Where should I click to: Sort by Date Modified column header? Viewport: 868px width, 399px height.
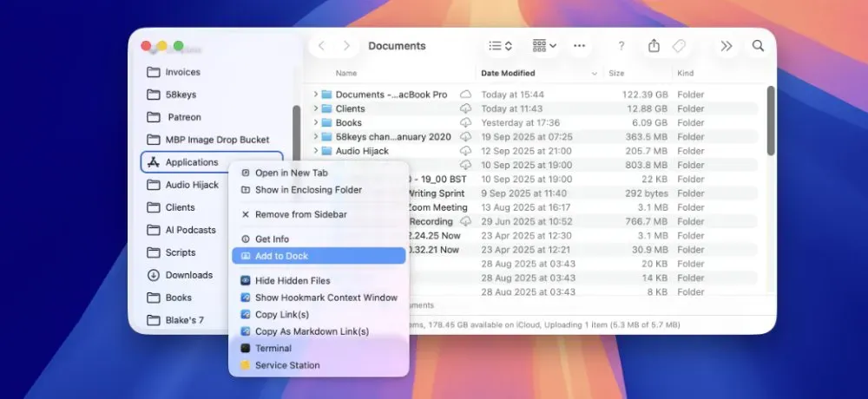point(508,74)
